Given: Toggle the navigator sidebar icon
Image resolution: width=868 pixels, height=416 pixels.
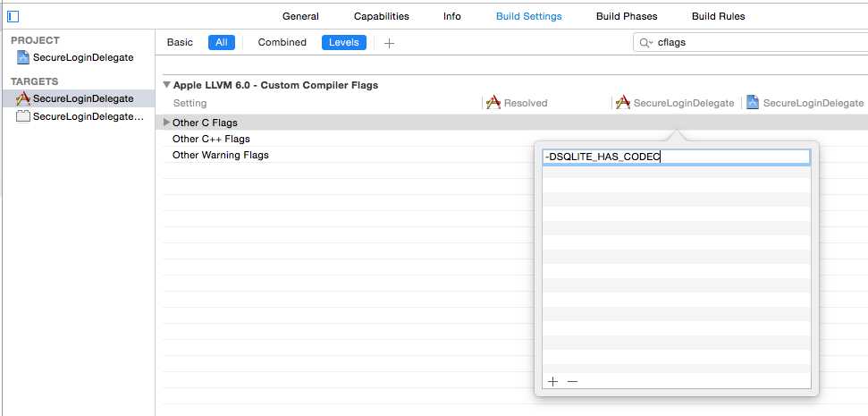Looking at the screenshot, I should (x=13, y=17).
